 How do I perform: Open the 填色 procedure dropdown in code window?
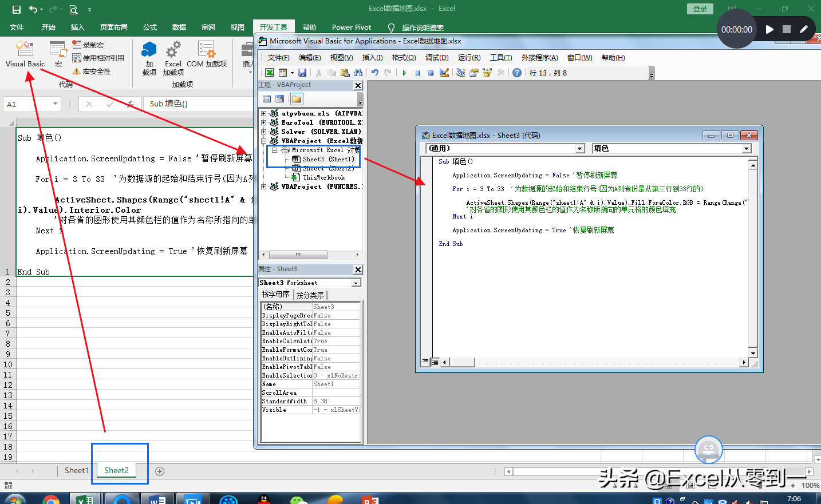tap(746, 148)
